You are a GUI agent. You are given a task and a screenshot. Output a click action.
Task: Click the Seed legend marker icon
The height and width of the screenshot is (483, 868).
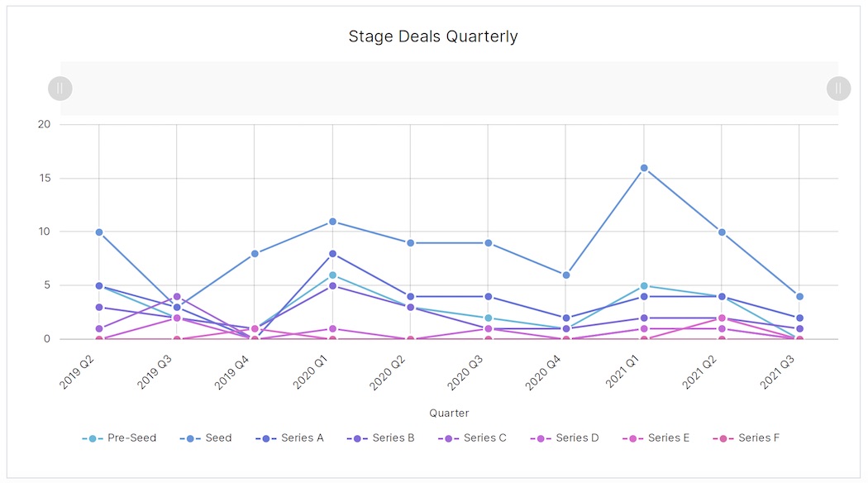click(189, 438)
